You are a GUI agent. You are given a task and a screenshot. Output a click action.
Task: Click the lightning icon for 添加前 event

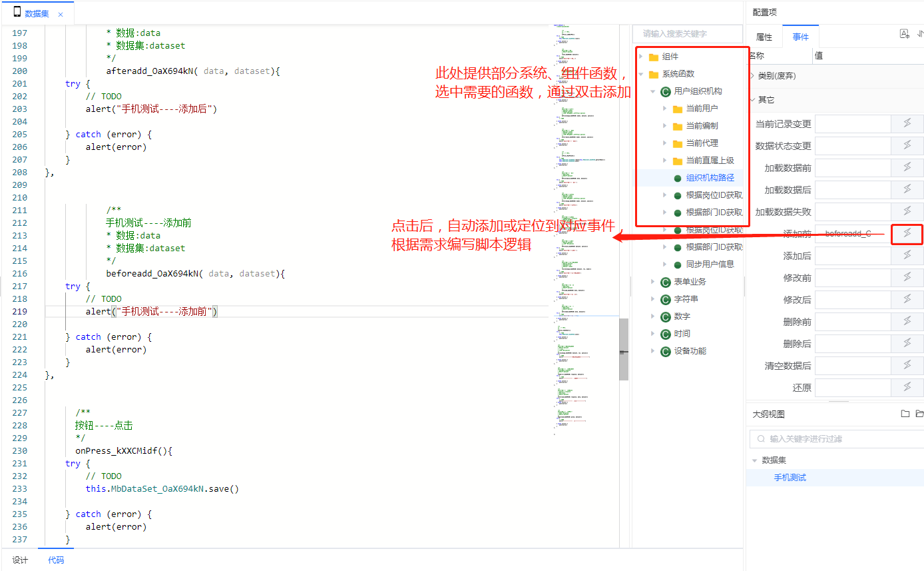(x=907, y=233)
